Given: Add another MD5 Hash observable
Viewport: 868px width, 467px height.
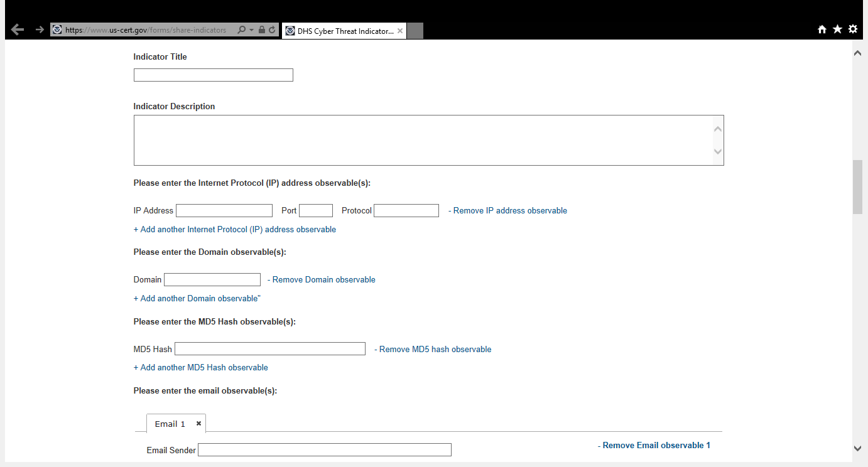Looking at the screenshot, I should 201,368.
